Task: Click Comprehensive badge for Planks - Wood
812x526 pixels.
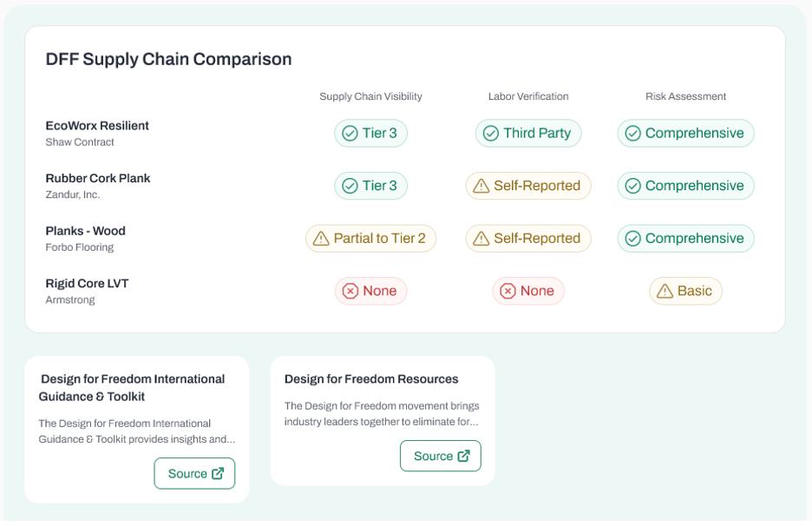Action: (685, 239)
